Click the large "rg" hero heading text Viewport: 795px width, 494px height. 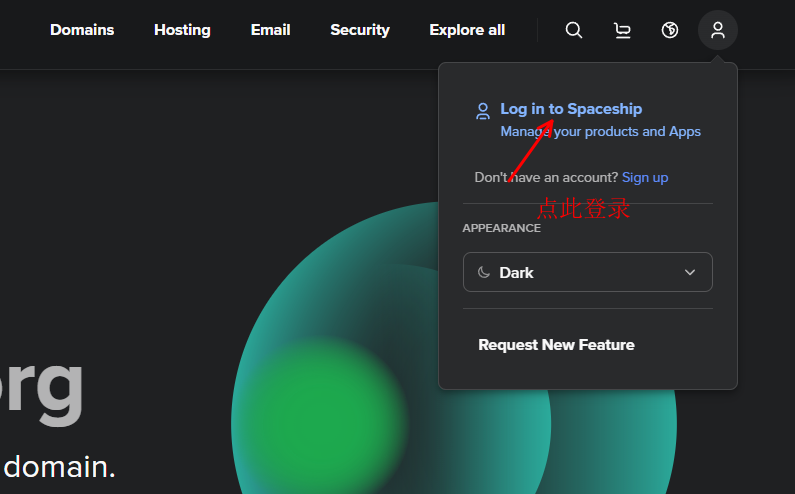[x=41, y=390]
